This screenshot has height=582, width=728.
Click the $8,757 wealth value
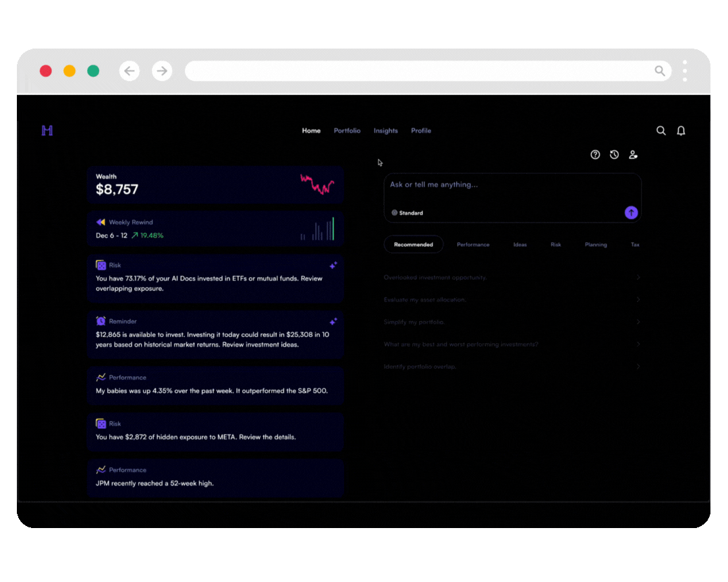117,190
